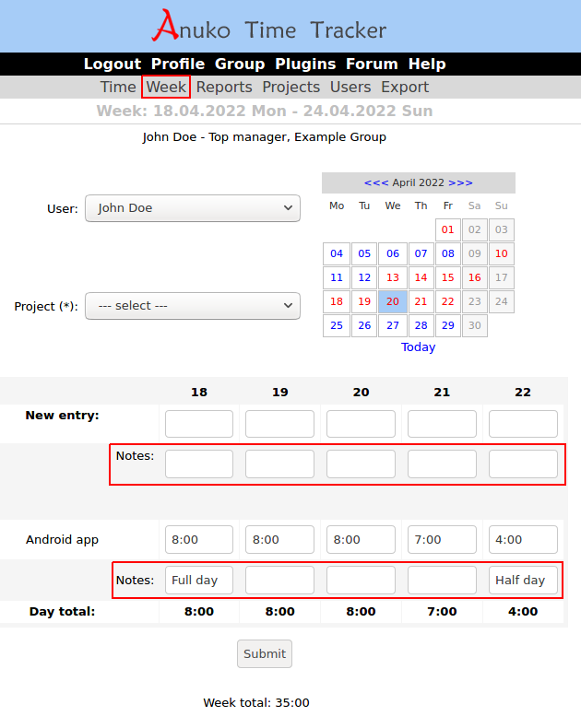Open the Logout link

click(x=112, y=64)
